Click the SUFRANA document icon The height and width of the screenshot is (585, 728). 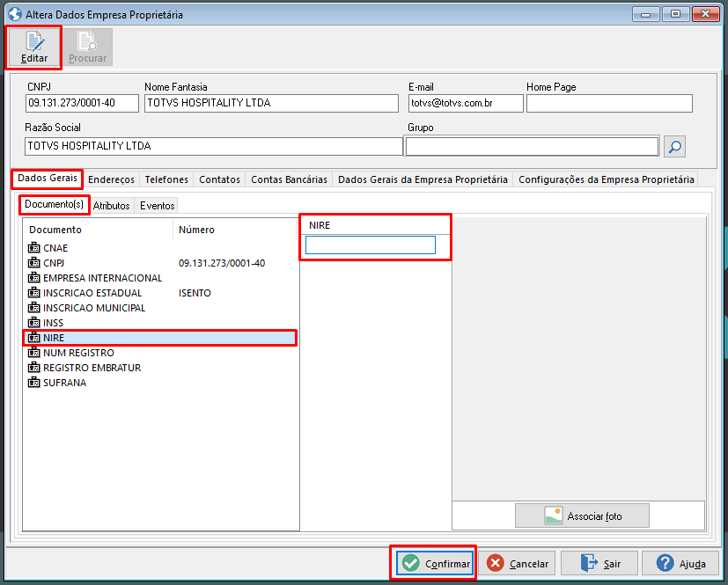click(34, 383)
